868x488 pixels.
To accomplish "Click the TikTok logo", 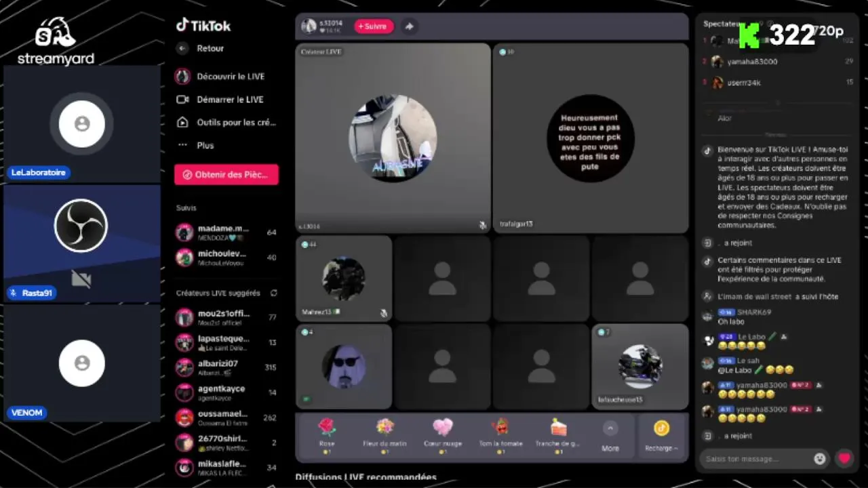I will 203,26.
